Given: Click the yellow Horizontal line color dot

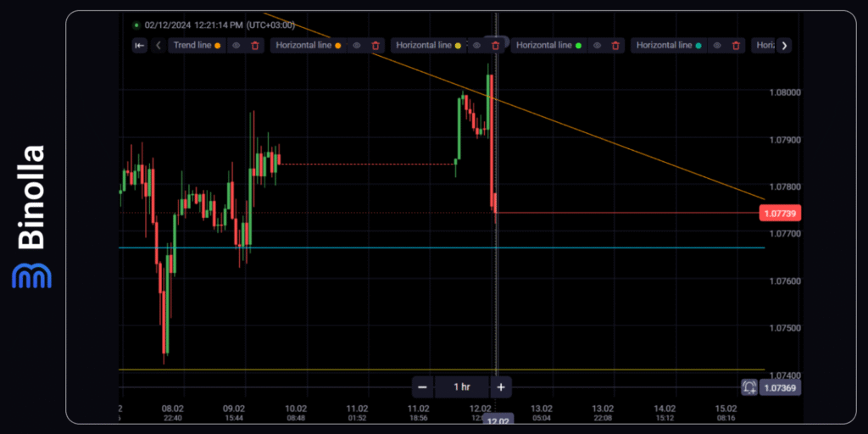Looking at the screenshot, I should 459,46.
